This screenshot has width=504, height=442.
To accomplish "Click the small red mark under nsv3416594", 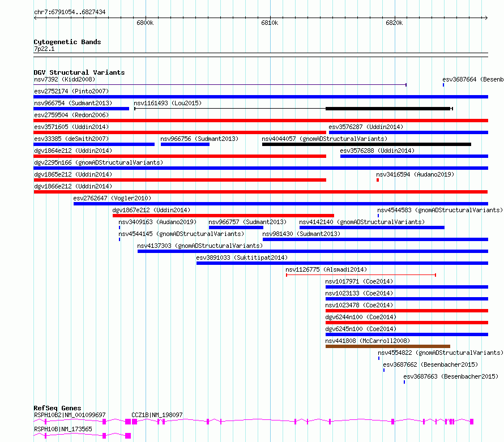I will click(x=378, y=180).
